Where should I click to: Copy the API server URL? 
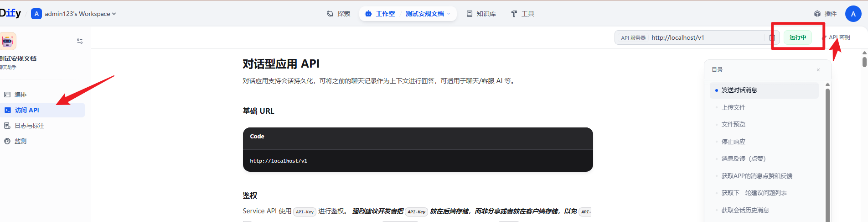tap(772, 38)
